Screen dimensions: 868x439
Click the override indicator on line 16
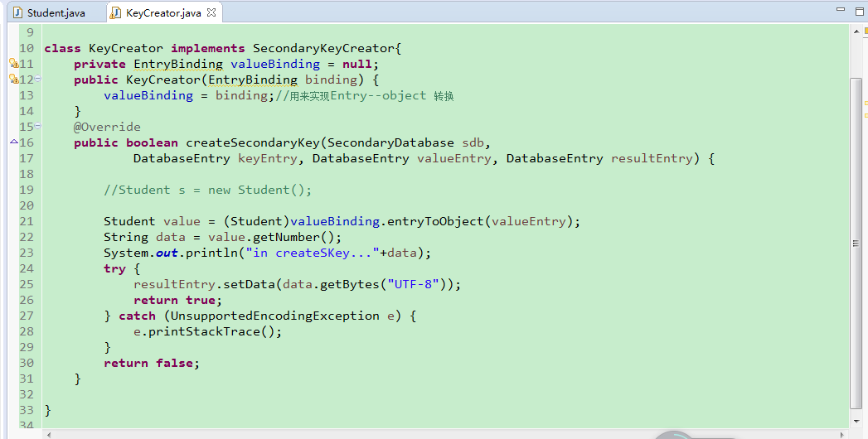coord(14,142)
